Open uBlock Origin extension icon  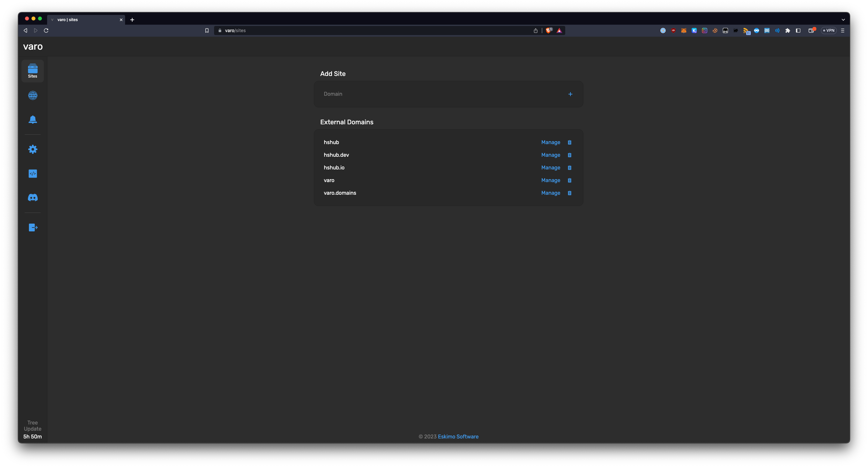(673, 30)
